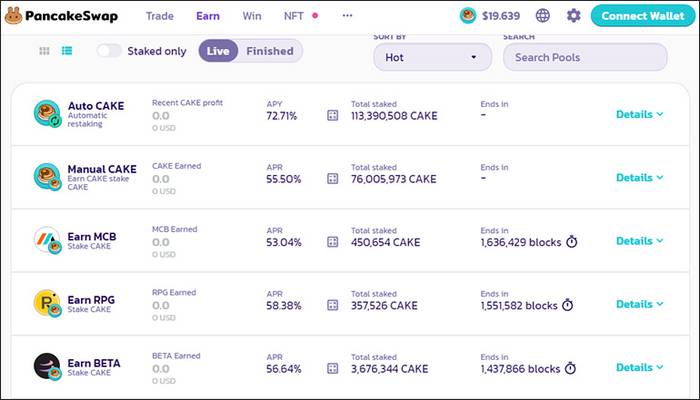Click the 3,676,344 CAKE total staked

(x=390, y=370)
